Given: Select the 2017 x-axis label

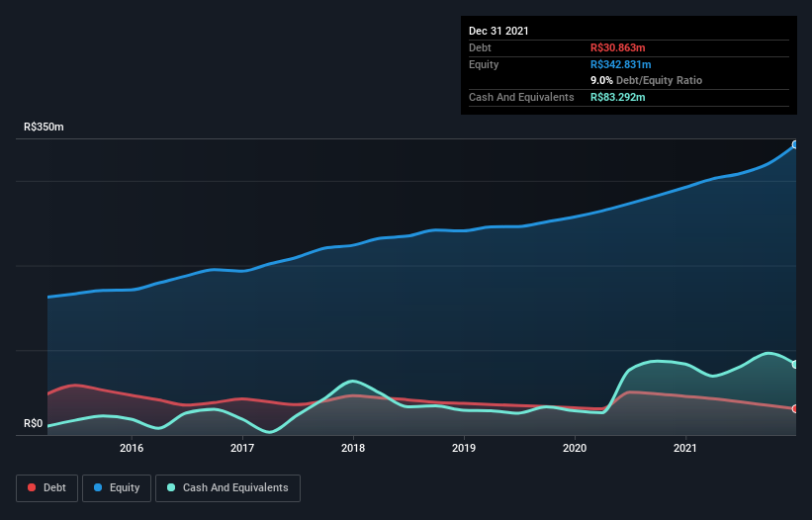Looking at the screenshot, I should [x=242, y=448].
